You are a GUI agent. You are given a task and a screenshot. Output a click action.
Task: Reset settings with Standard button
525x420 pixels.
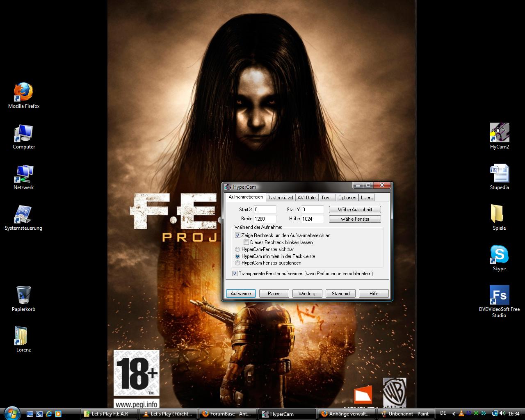click(340, 294)
